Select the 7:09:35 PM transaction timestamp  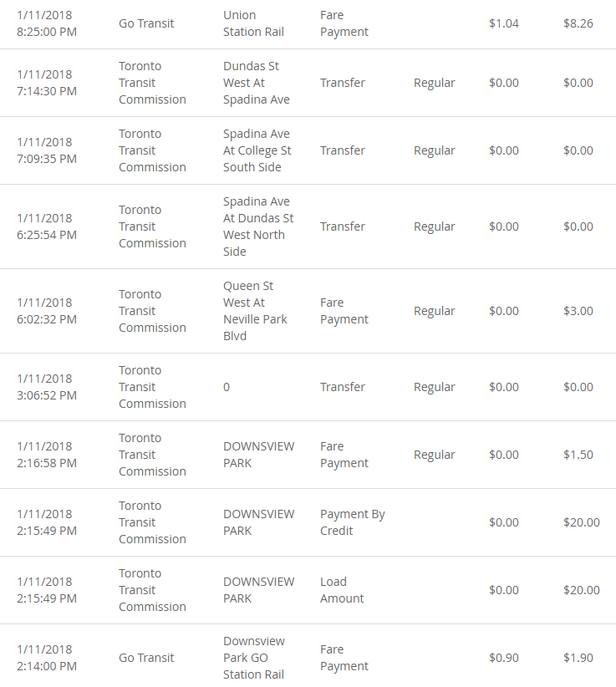click(x=46, y=150)
